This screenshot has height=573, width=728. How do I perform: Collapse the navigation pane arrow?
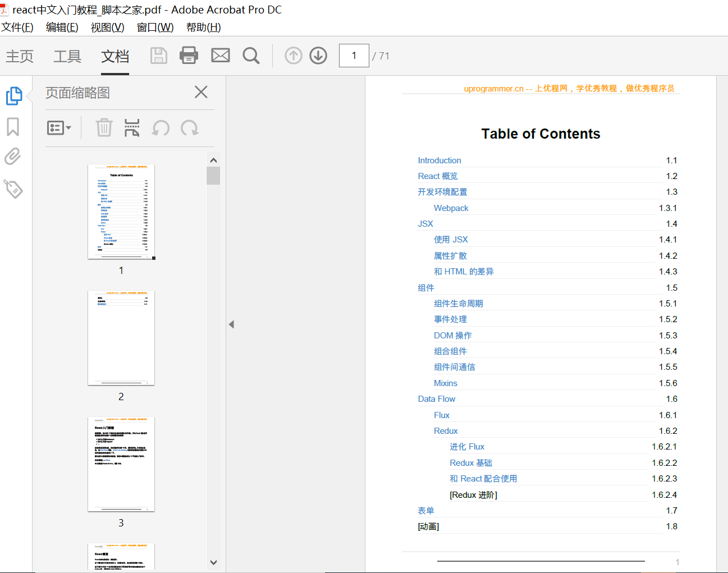click(231, 324)
